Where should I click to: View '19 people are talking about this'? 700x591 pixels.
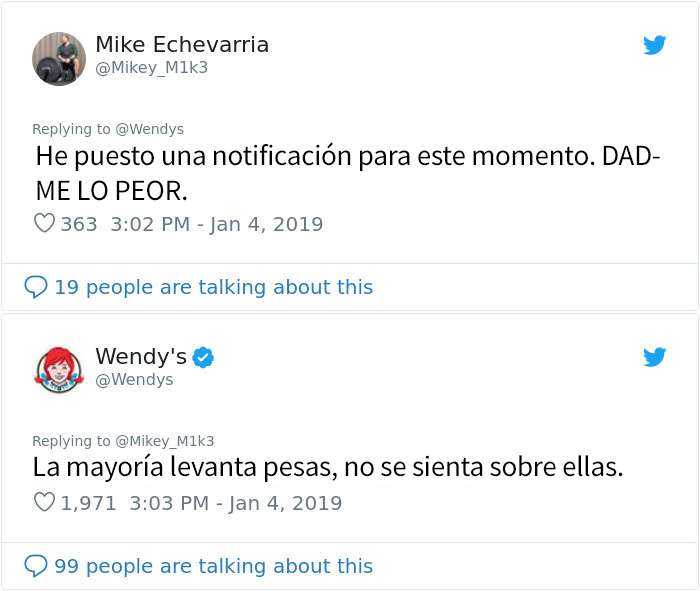[x=213, y=287]
